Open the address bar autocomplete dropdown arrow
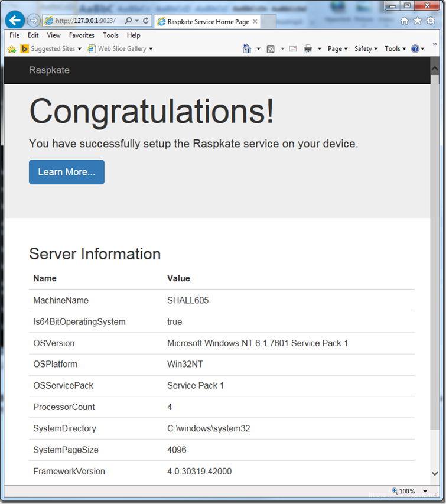The width and height of the screenshot is (446, 504). click(137, 21)
